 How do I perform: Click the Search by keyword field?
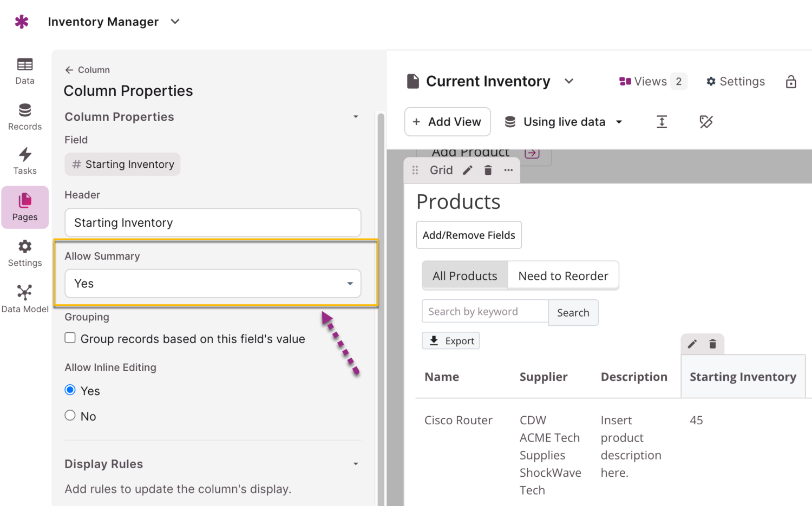coord(484,312)
